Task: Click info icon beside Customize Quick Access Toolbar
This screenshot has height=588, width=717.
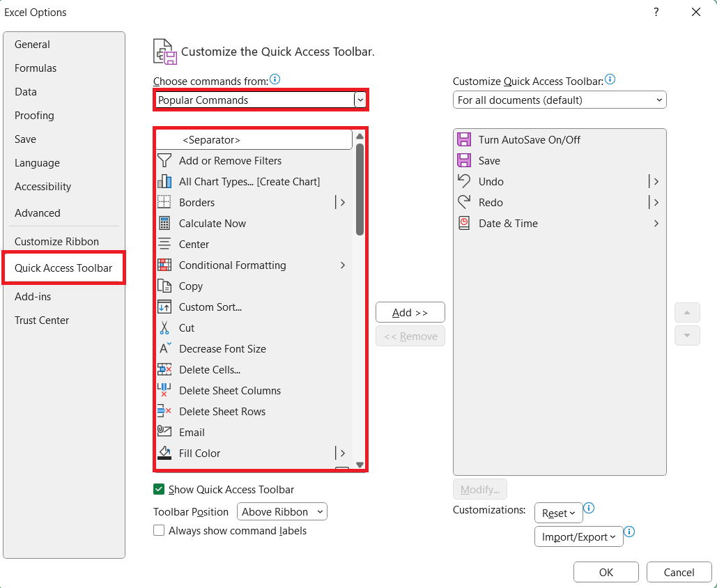Action: pyautogui.click(x=610, y=79)
